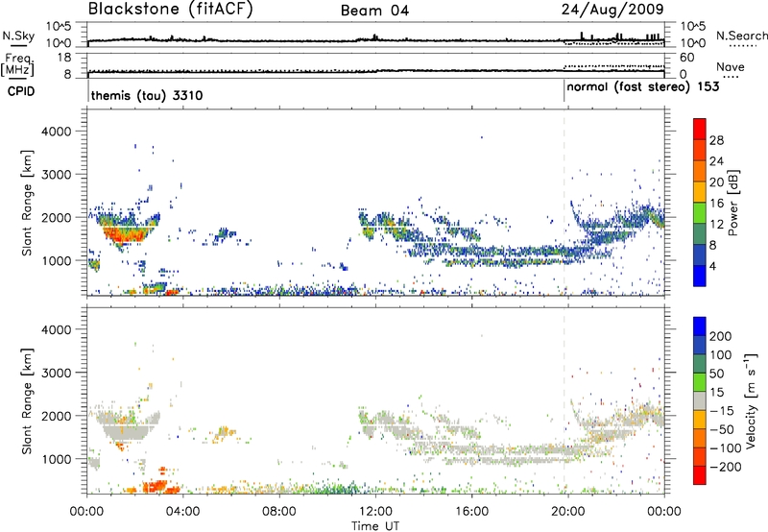Click the 'Blackstone (fitACF)' title text

tap(171, 9)
